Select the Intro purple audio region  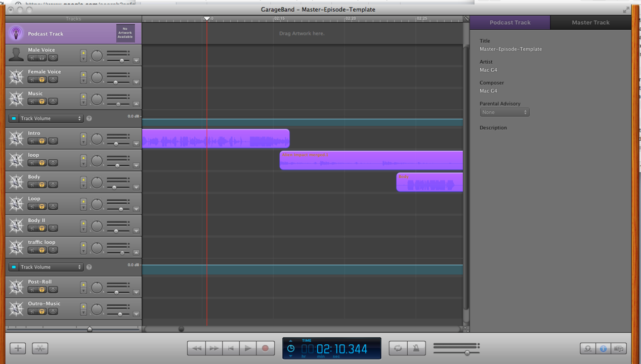coord(216,139)
